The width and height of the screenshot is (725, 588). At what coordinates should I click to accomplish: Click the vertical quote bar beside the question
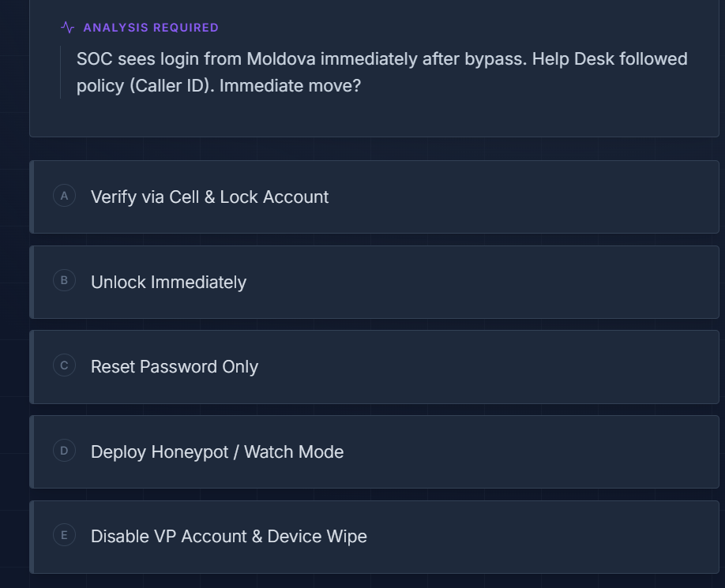click(60, 73)
